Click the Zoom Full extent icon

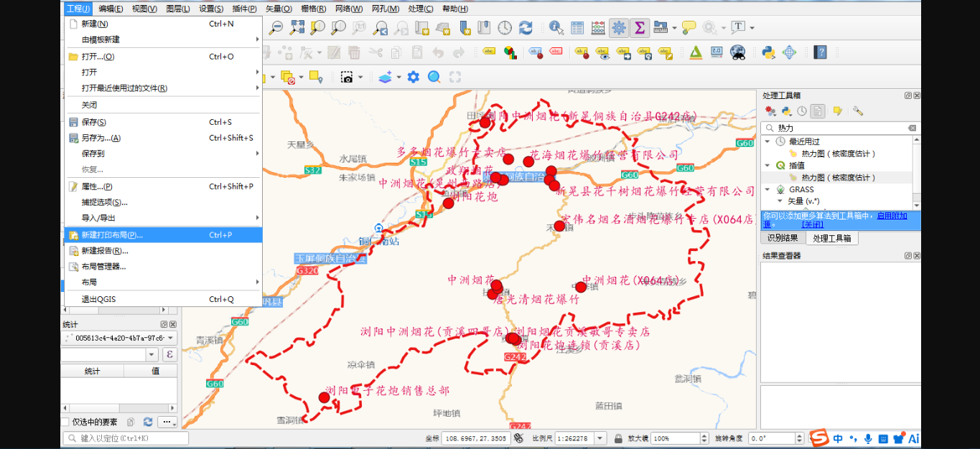297,28
